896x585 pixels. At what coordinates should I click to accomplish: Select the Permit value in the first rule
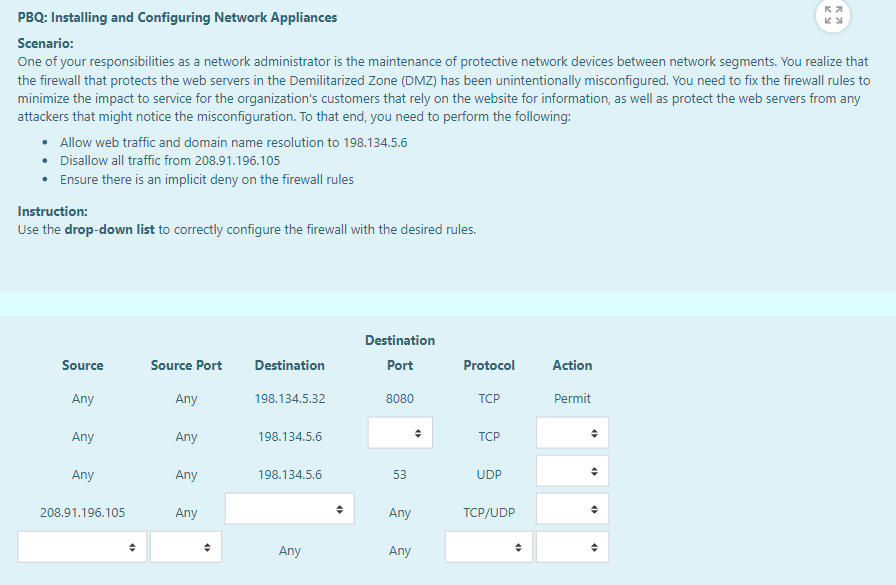pyautogui.click(x=572, y=398)
